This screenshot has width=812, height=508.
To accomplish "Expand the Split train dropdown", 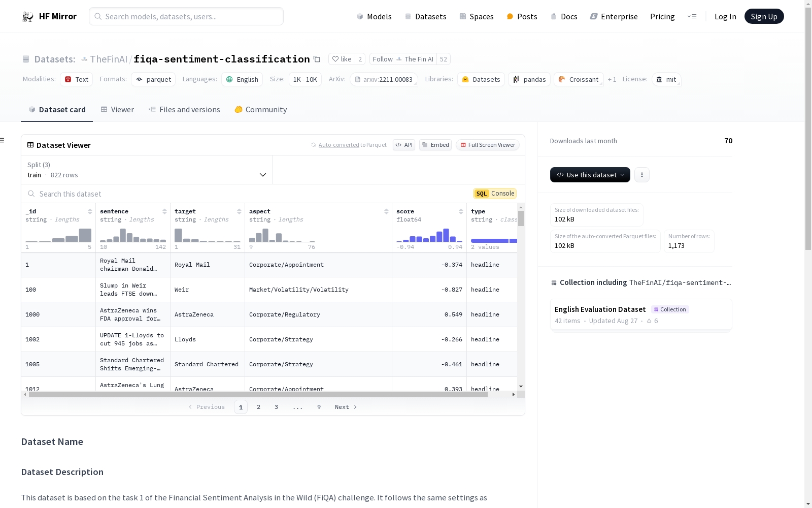I will [x=147, y=170].
